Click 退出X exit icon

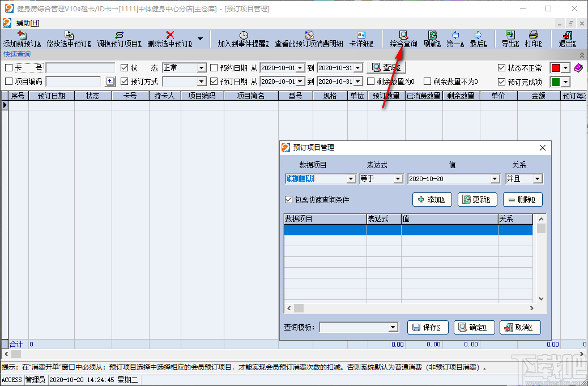coord(568,35)
